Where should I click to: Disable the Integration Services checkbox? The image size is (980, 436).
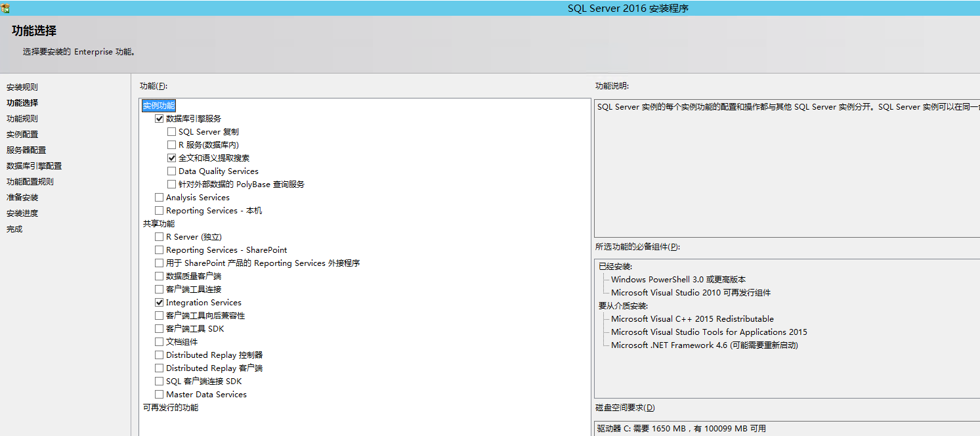pos(159,303)
